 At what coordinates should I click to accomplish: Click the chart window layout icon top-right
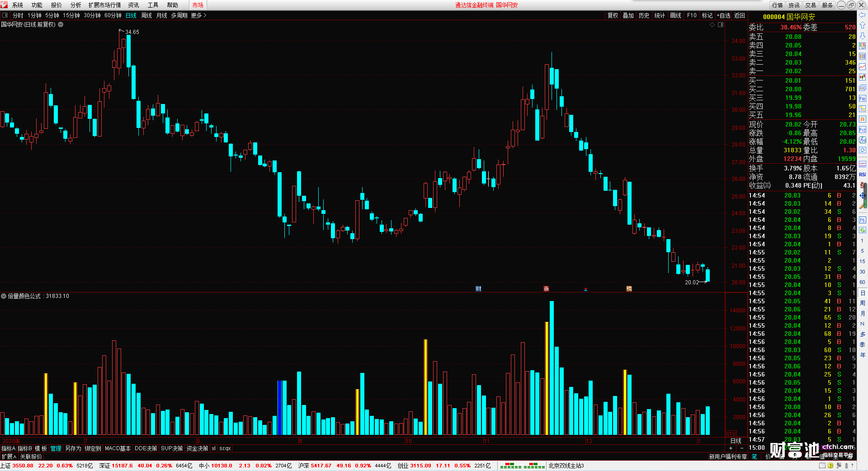tap(721, 25)
